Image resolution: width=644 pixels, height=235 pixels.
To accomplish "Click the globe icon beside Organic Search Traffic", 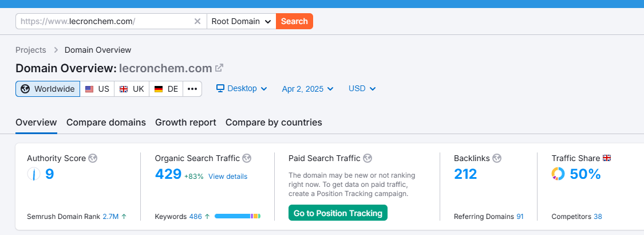I will click(x=247, y=158).
